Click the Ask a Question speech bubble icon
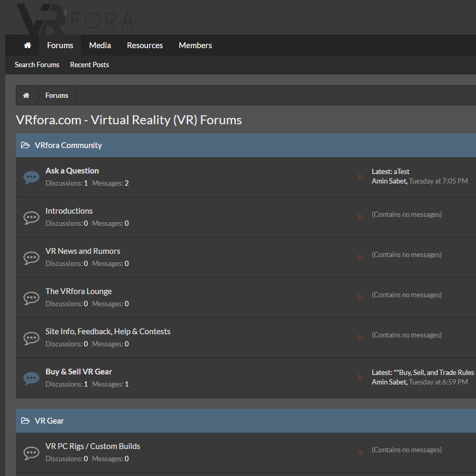Image resolution: width=476 pixels, height=476 pixels. (x=31, y=177)
